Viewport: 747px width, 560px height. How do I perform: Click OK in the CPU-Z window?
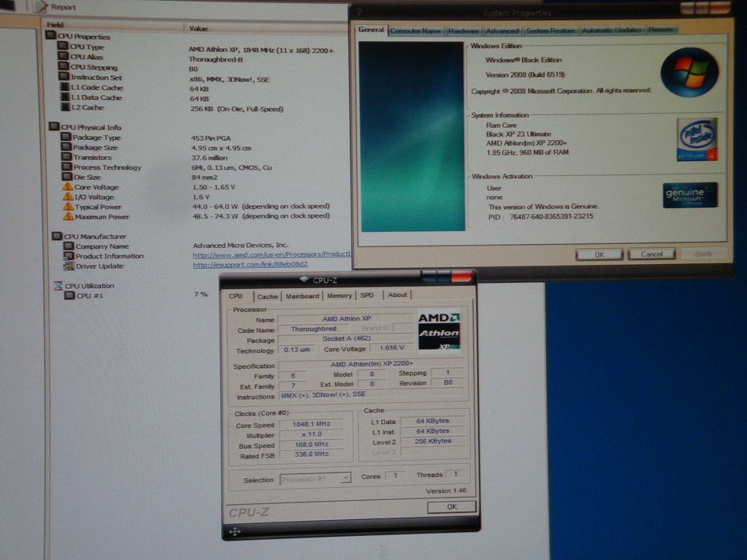(x=452, y=506)
